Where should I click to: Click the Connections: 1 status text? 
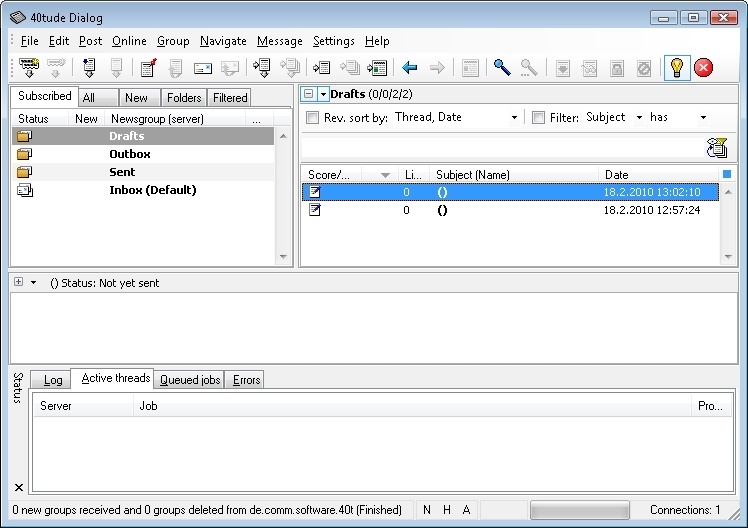click(685, 510)
